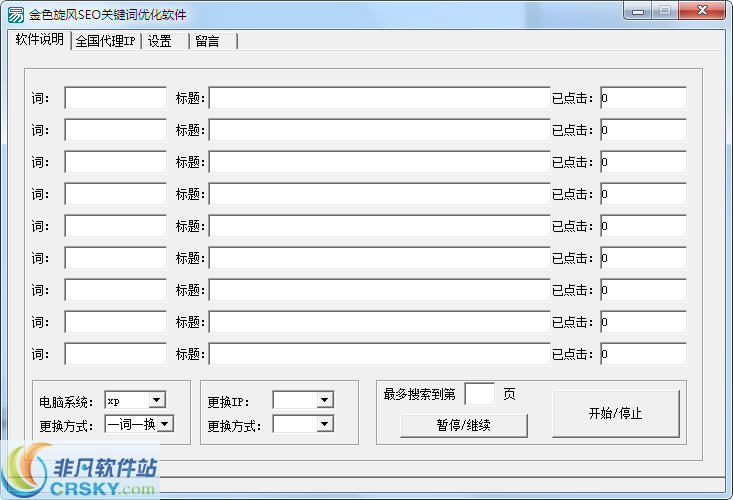Focus the ninth row 词 input field
Viewport: 733px width, 500px height.
pyautogui.click(x=115, y=354)
